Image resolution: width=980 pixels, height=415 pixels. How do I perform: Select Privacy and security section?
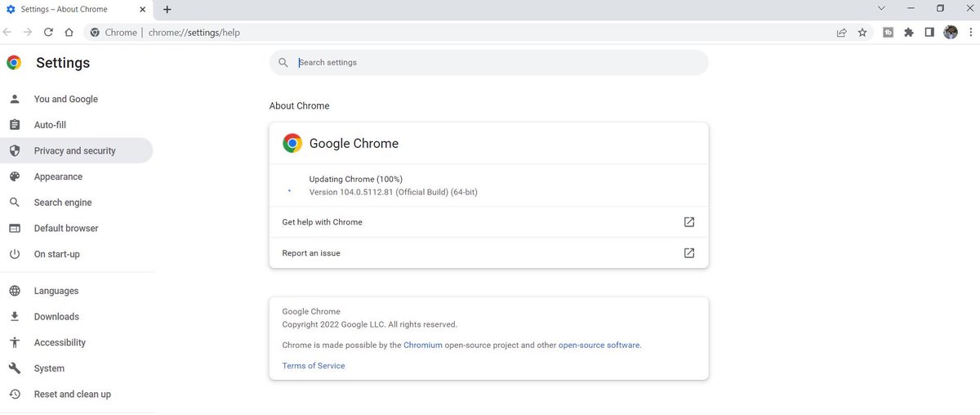click(x=76, y=150)
